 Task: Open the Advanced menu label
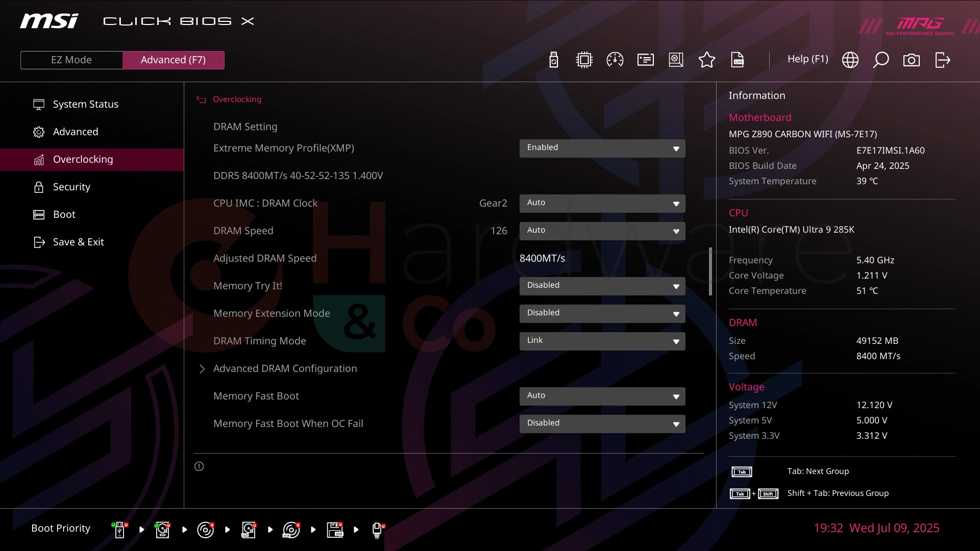tap(76, 132)
